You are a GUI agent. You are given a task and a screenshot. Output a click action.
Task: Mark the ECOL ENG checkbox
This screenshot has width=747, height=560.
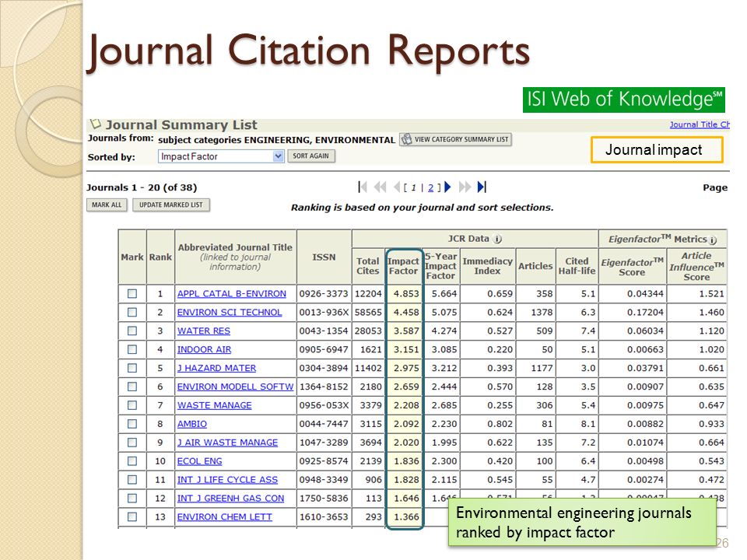[132, 461]
